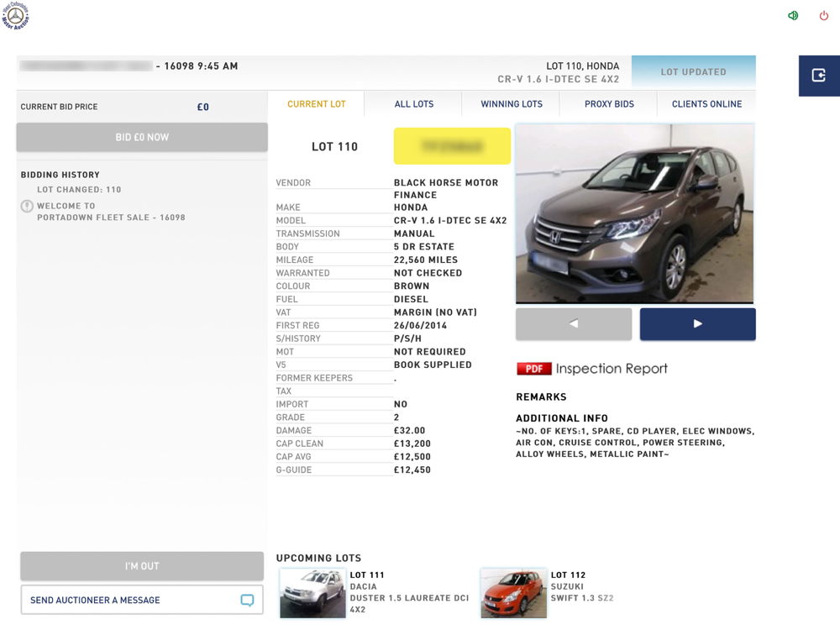
Task: Click the 'REMARKS' heading
Action: tap(541, 397)
